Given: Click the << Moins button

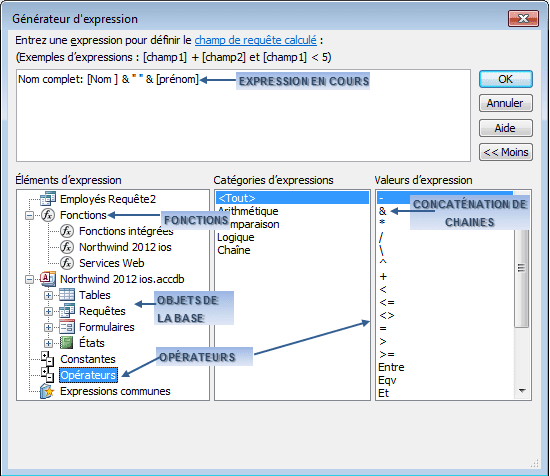Looking at the screenshot, I should tap(505, 152).
